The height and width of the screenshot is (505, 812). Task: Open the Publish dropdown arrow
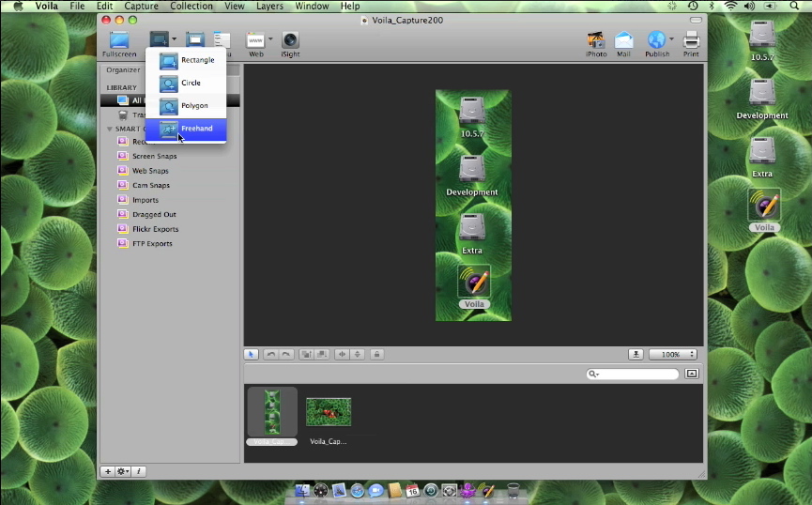[x=672, y=38]
